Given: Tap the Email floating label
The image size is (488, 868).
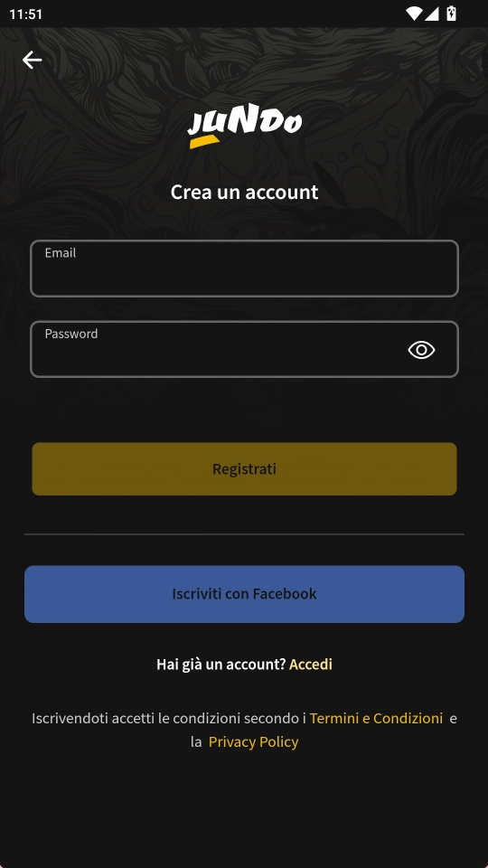Looking at the screenshot, I should [61, 253].
